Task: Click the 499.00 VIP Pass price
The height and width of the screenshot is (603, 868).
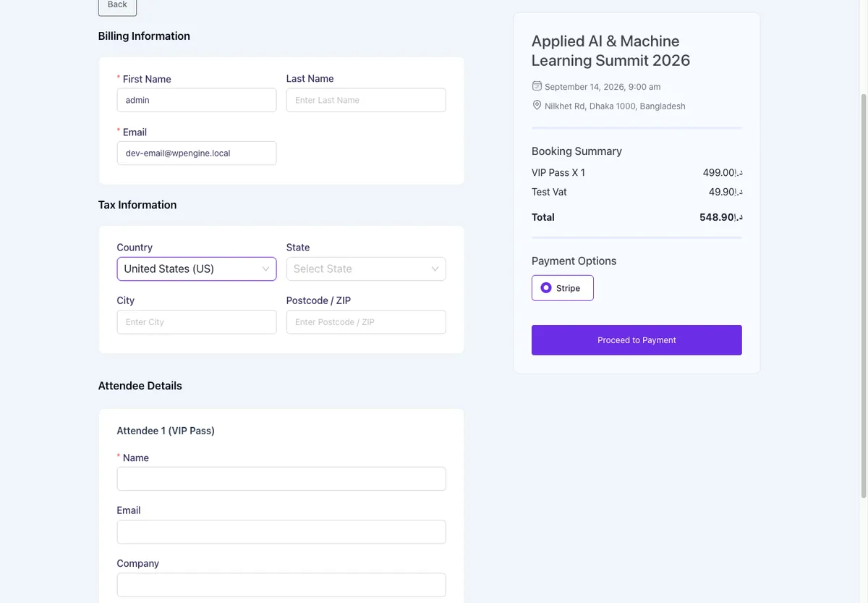Action: [x=722, y=172]
